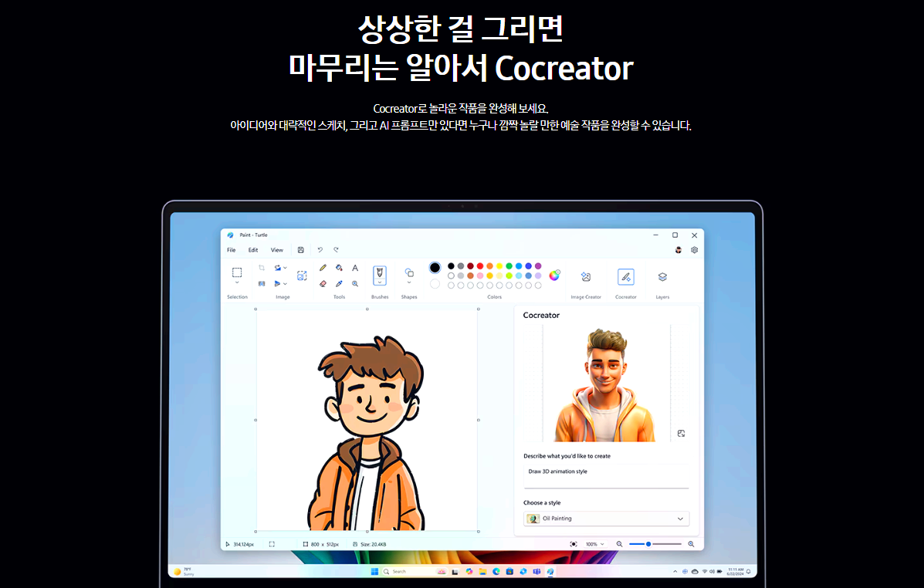Screen dimensions: 924x588
Task: Pick the red color swatch
Action: pos(479,266)
